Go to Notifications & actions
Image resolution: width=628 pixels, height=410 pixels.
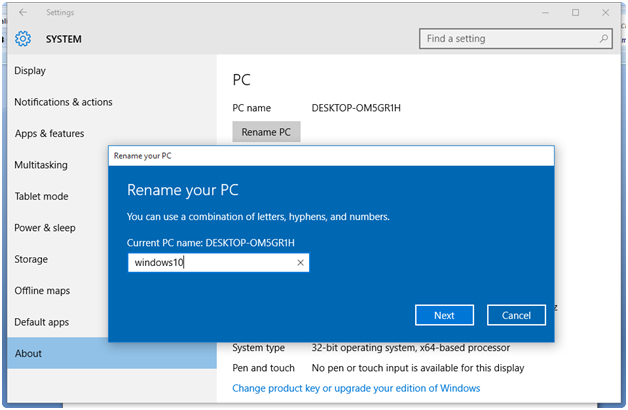coord(63,102)
